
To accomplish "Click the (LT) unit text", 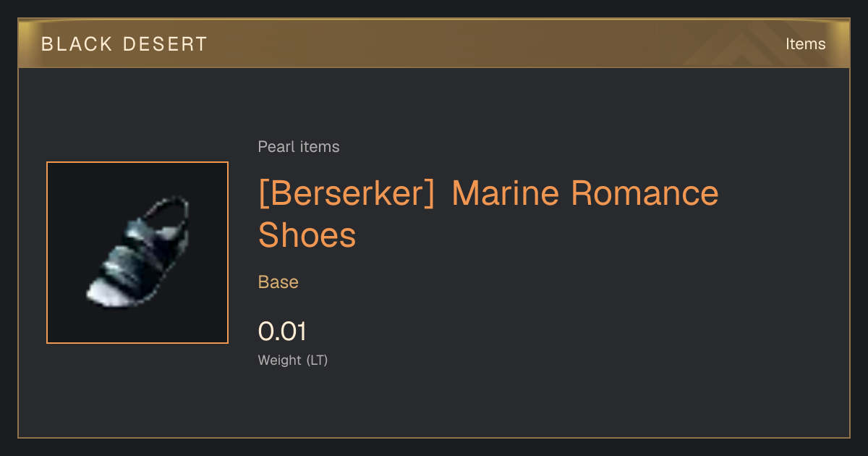I will tap(318, 360).
